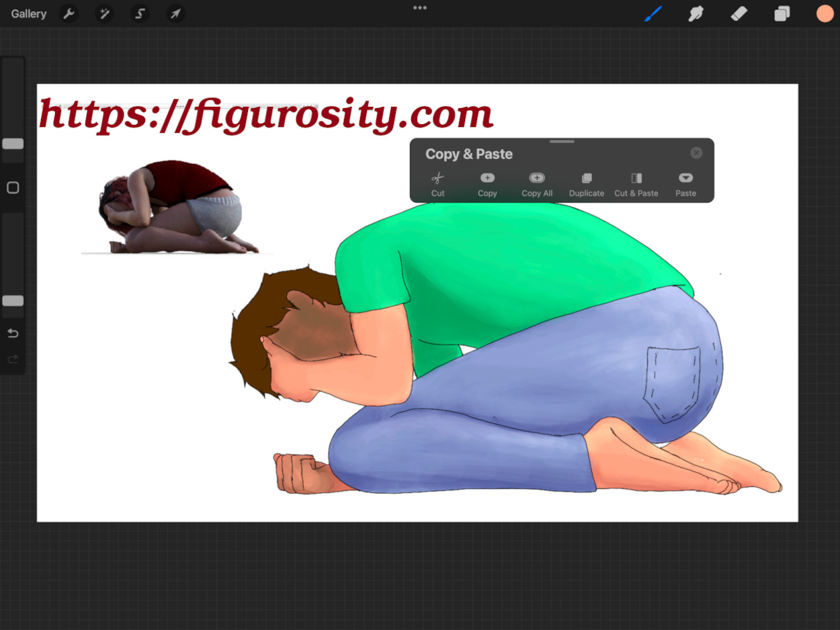Choose Cut & Paste option
This screenshot has width=840, height=630.
[x=636, y=184]
